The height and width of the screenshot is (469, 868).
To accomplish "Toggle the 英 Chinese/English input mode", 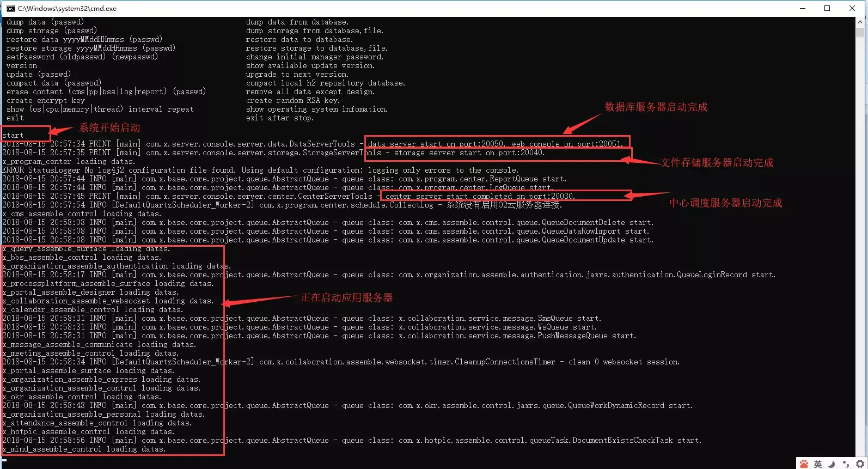I will coord(818,464).
